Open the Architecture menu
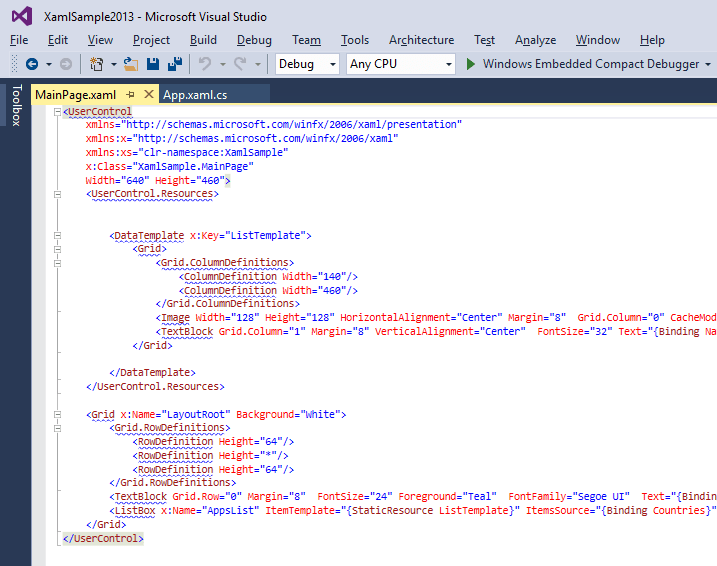The width and height of the screenshot is (717, 566). click(422, 40)
